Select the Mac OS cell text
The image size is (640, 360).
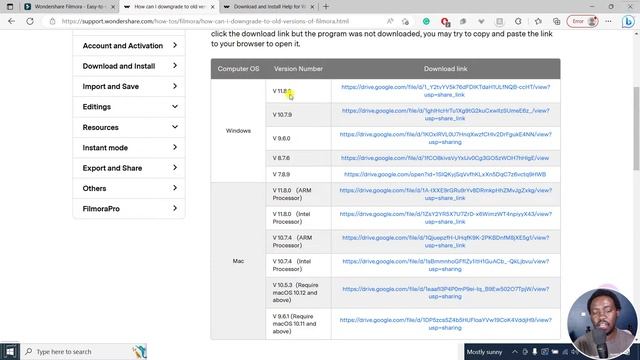click(238, 261)
